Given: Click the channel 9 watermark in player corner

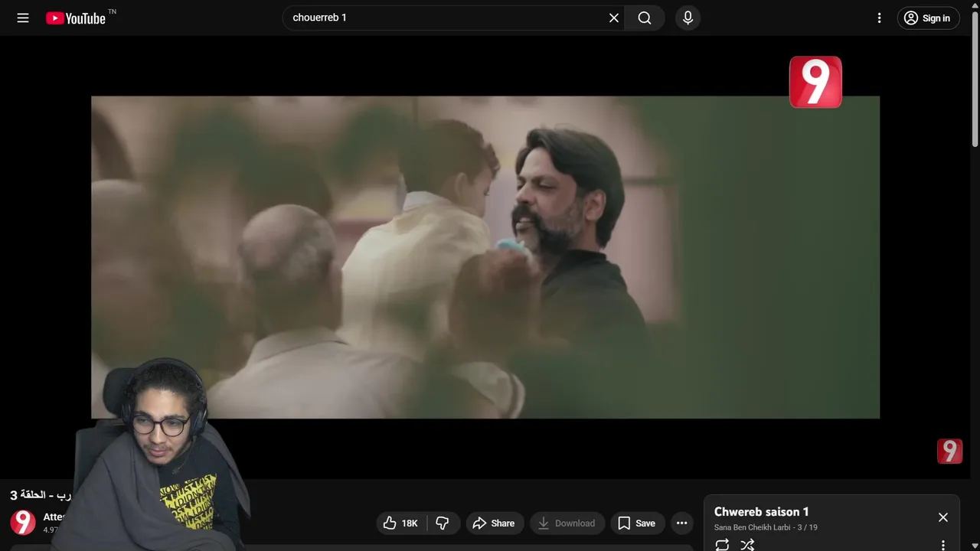Looking at the screenshot, I should 949,452.
